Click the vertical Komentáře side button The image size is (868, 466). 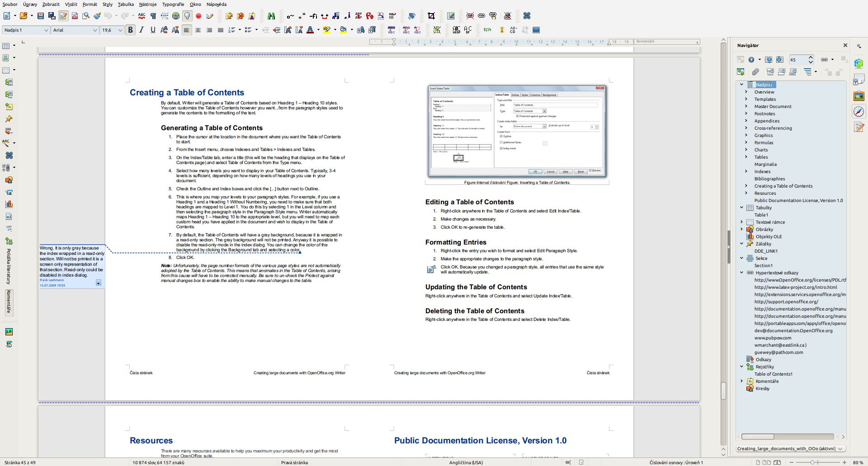[x=9, y=302]
